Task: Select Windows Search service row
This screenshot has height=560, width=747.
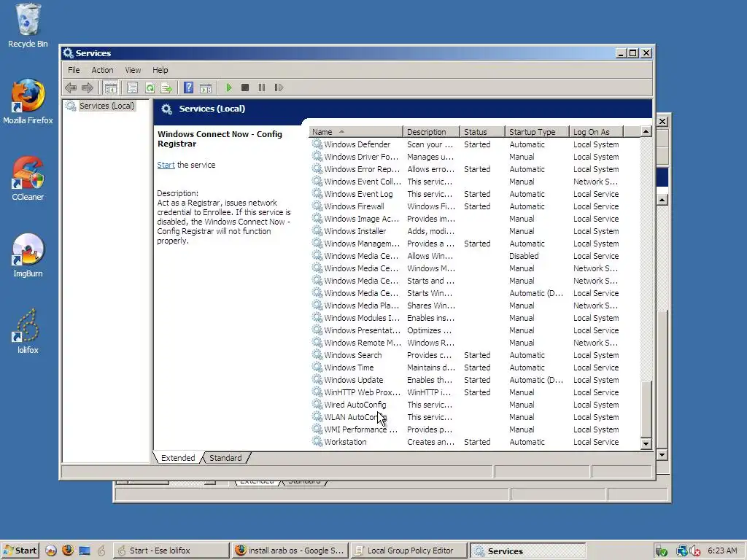Action: pyautogui.click(x=474, y=355)
